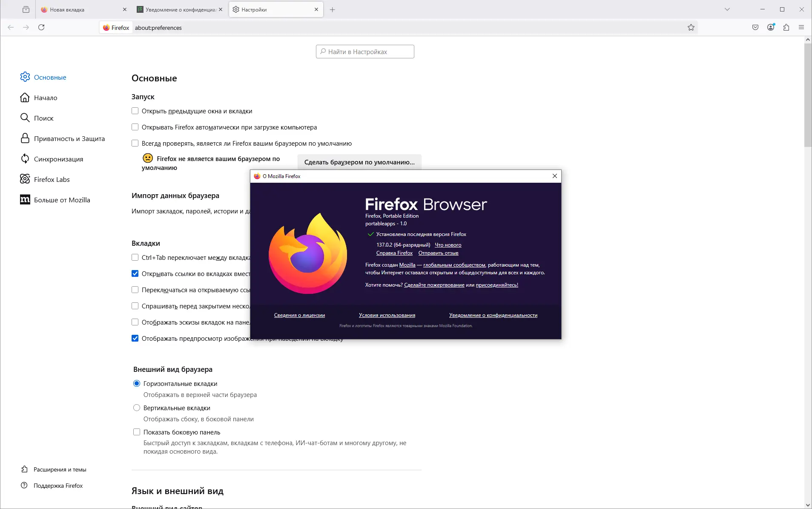Open Уведомление о конфиденциальности link in dialog
Viewport: 812px width, 509px height.
coord(493,315)
